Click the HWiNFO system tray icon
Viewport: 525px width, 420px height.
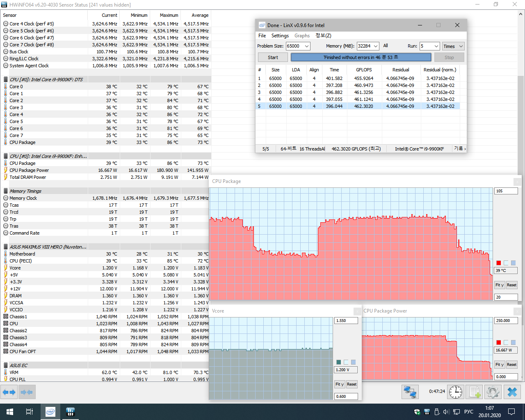(x=427, y=412)
